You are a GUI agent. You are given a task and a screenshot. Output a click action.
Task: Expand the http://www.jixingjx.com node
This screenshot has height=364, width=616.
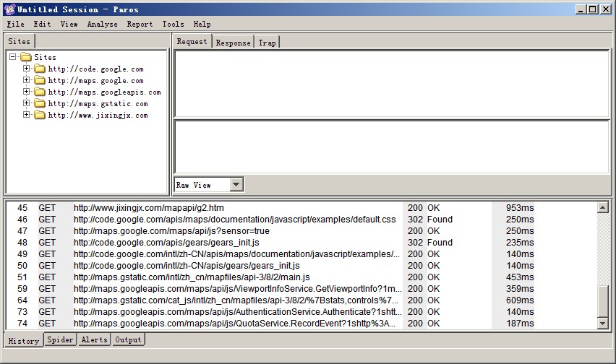(26, 115)
